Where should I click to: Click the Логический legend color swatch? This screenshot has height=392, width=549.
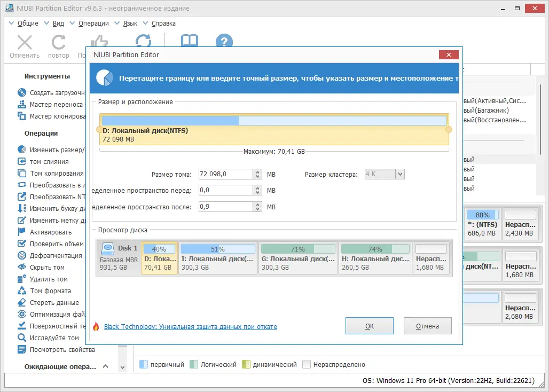pos(194,364)
